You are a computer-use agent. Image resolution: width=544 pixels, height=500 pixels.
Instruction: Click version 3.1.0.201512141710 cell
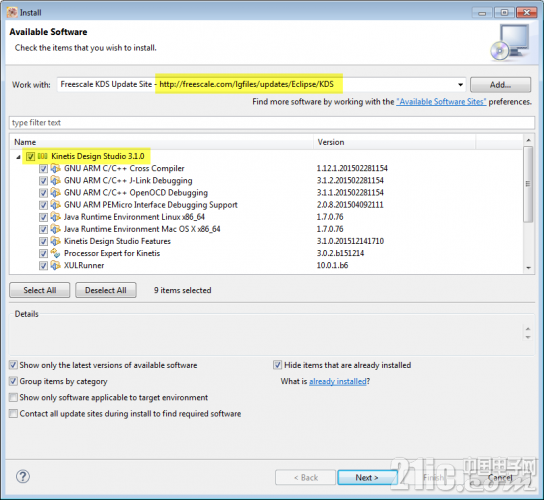[350, 241]
